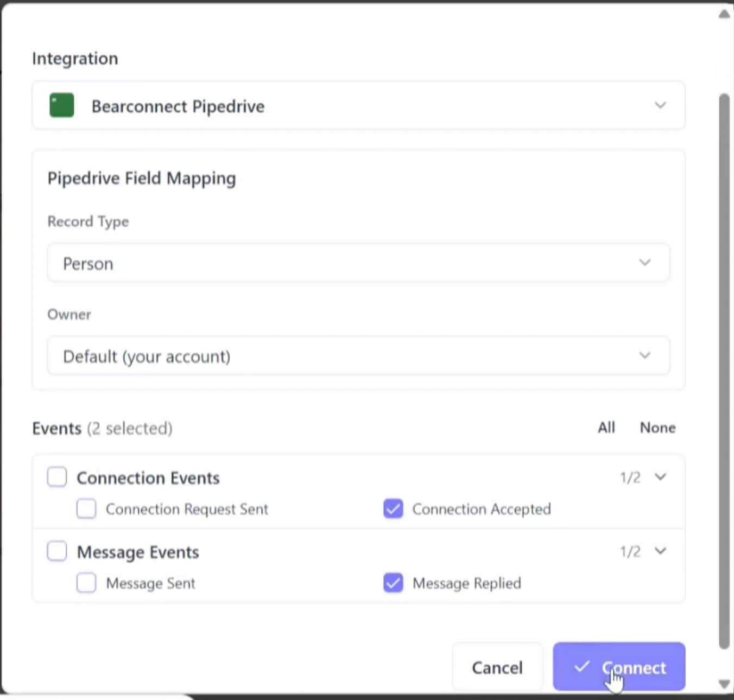Enable Connection Request Sent checkbox
Screen dimensions: 734x700
click(86, 509)
